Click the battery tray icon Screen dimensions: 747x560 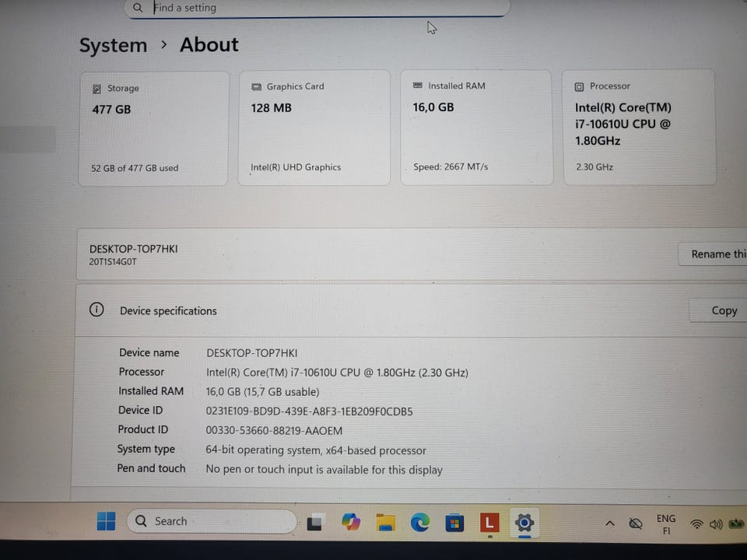click(737, 523)
